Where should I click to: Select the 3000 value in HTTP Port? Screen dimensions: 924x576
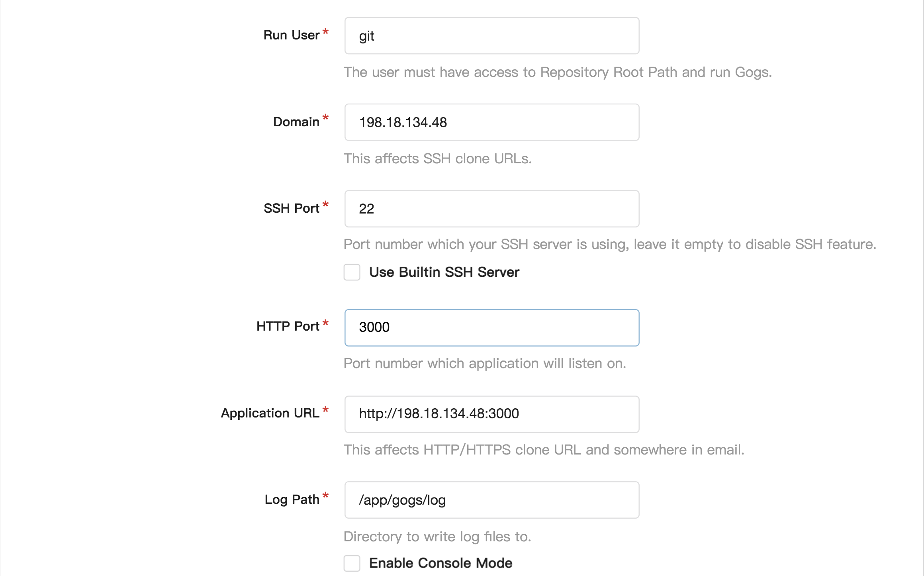pyautogui.click(x=374, y=327)
